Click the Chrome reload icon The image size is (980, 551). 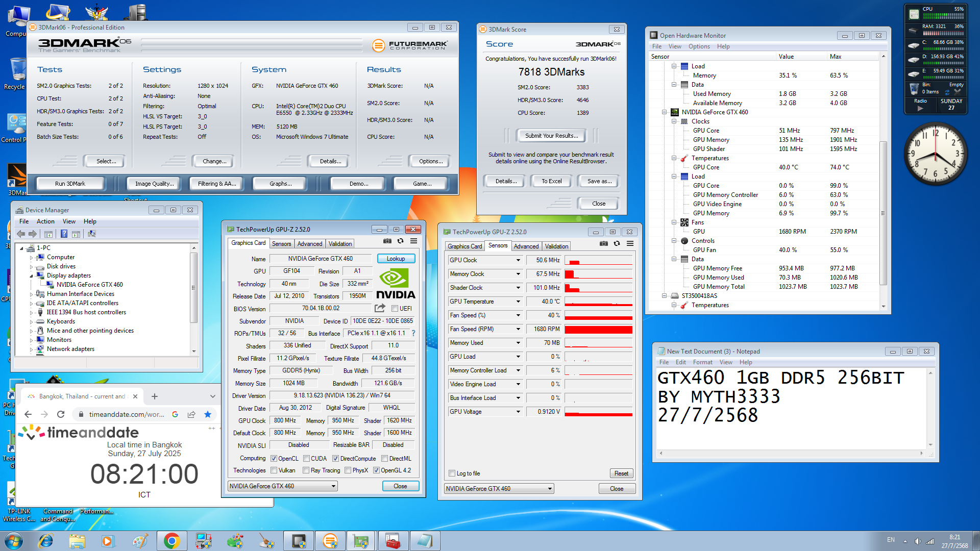(x=61, y=414)
